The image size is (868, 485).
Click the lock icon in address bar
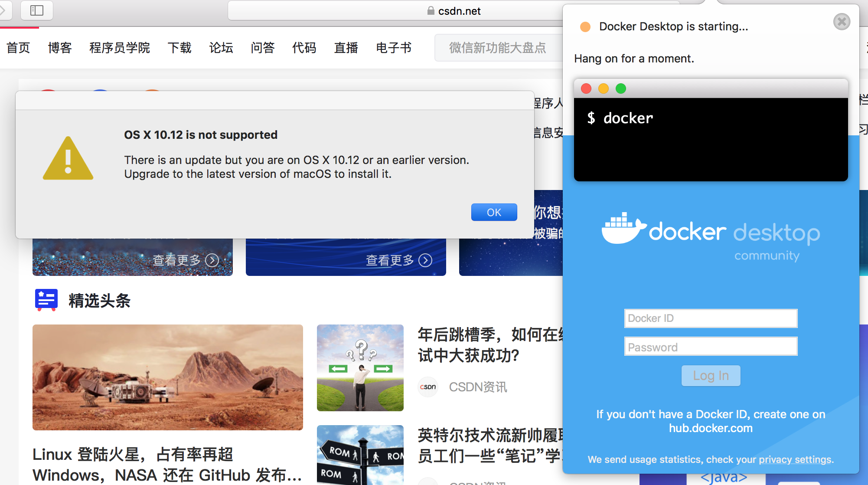pyautogui.click(x=431, y=11)
